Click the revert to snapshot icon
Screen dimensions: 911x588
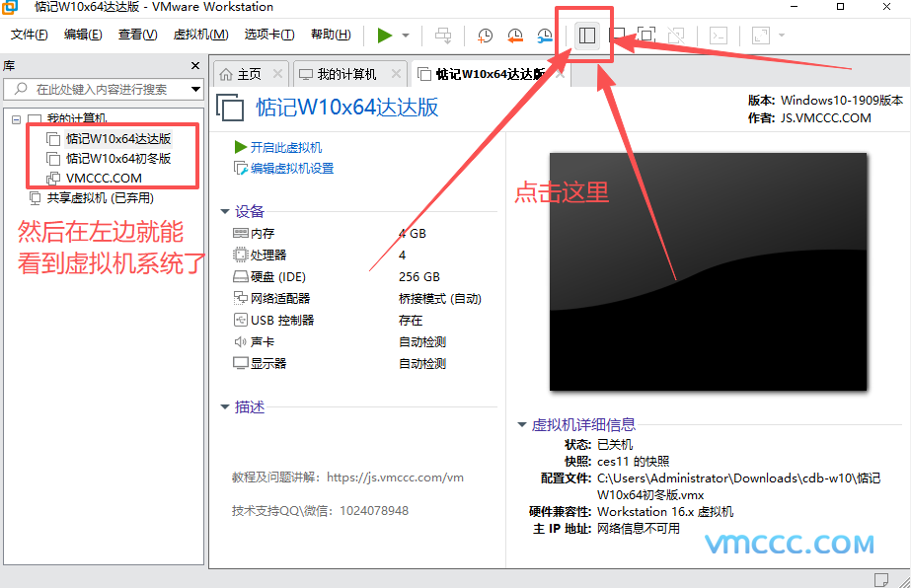click(514, 36)
